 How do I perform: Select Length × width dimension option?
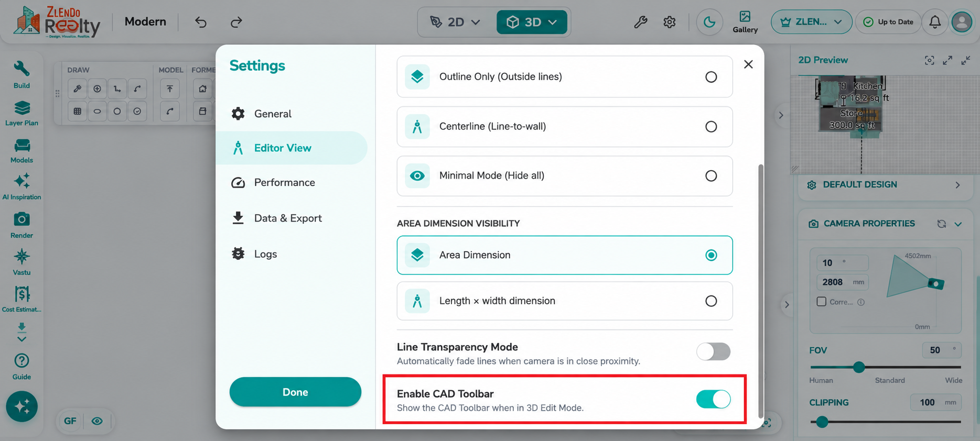pos(565,301)
